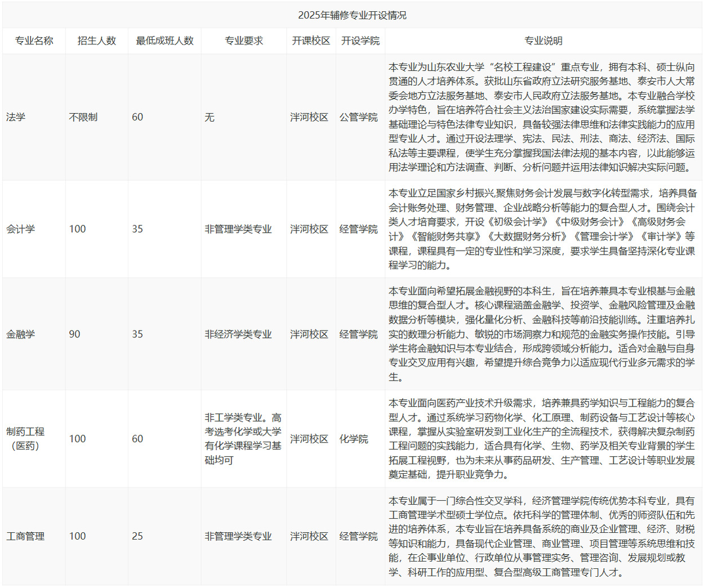Click 不限制 enrollment cell in 法学 row

[x=83, y=117]
